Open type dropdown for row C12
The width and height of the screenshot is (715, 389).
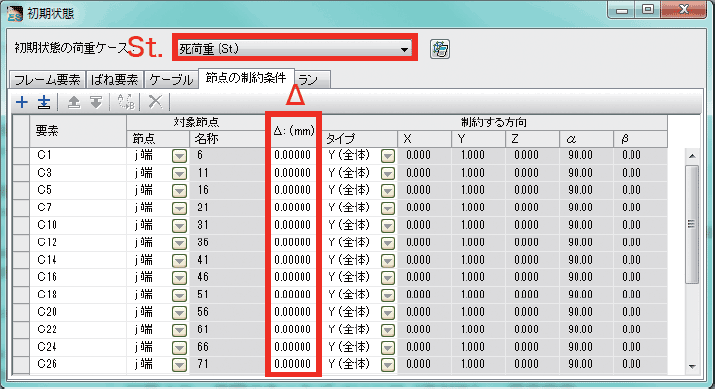tap(388, 243)
